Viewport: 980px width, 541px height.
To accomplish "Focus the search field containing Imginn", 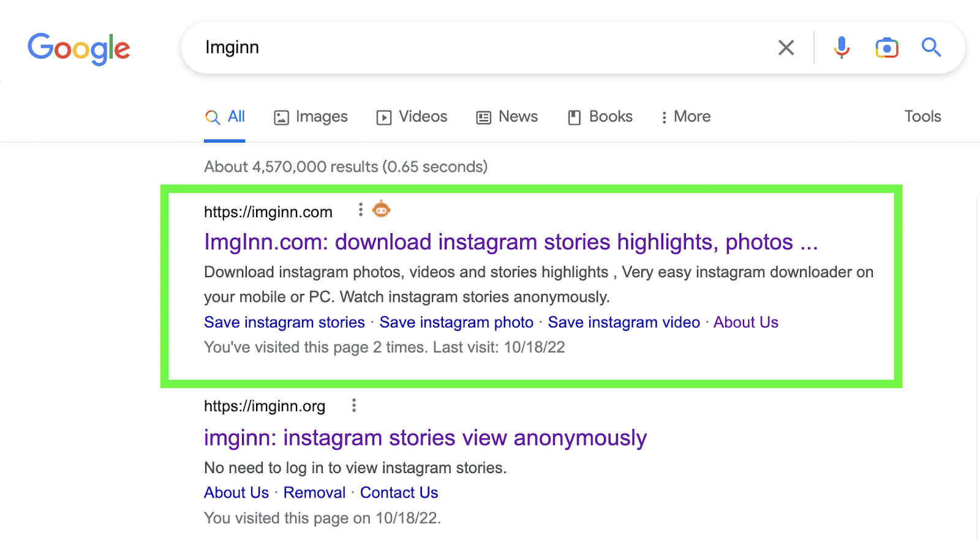I will click(x=478, y=47).
